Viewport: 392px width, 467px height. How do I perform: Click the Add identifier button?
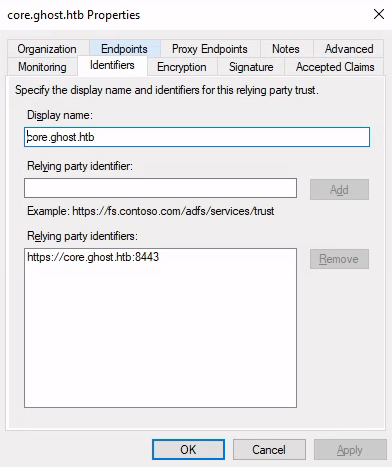pyautogui.click(x=339, y=190)
